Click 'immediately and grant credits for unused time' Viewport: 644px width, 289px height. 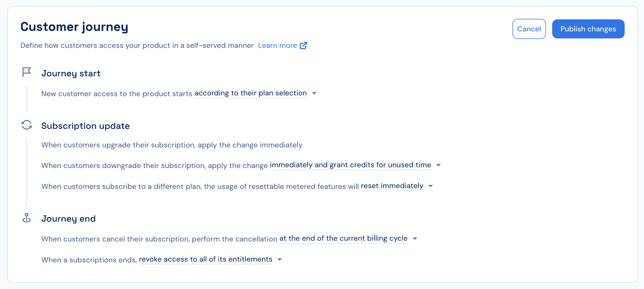point(351,165)
